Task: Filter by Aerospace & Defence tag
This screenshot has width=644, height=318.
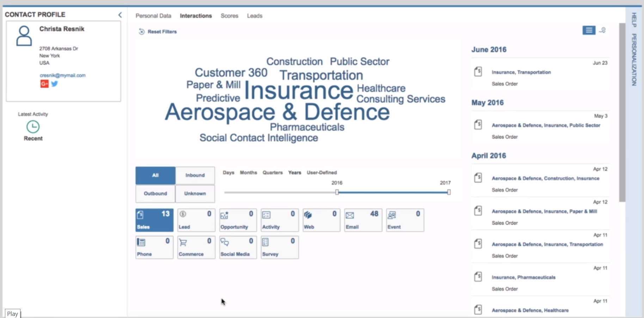Action: 277,112
